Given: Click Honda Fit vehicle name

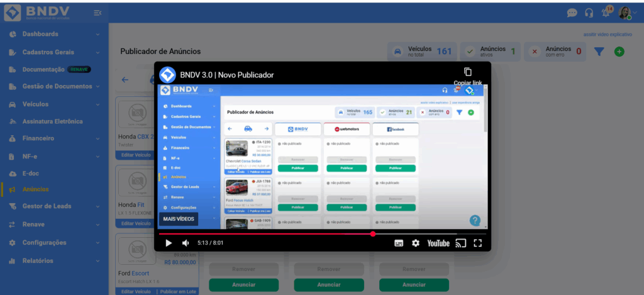Looking at the screenshot, I should pyautogui.click(x=131, y=204).
